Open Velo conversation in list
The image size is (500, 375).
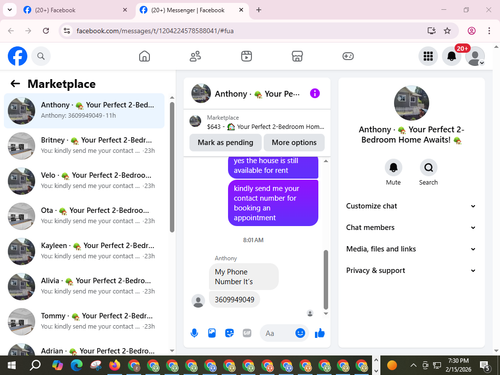pos(84,181)
